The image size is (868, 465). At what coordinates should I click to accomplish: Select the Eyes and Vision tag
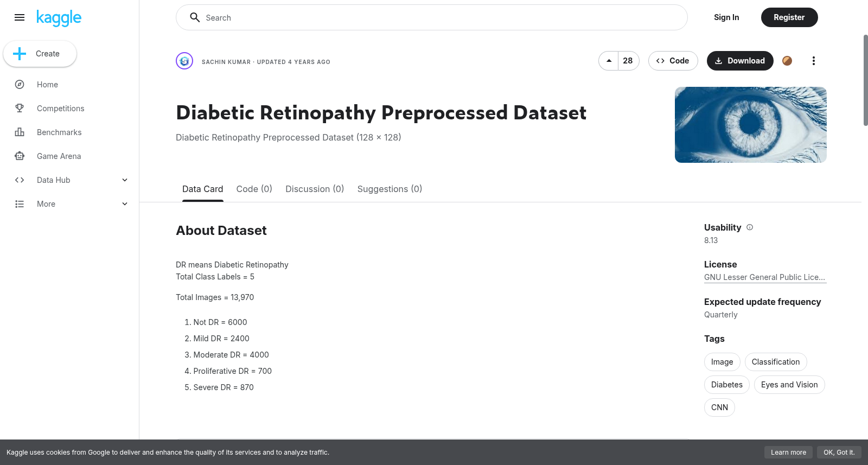pyautogui.click(x=789, y=385)
